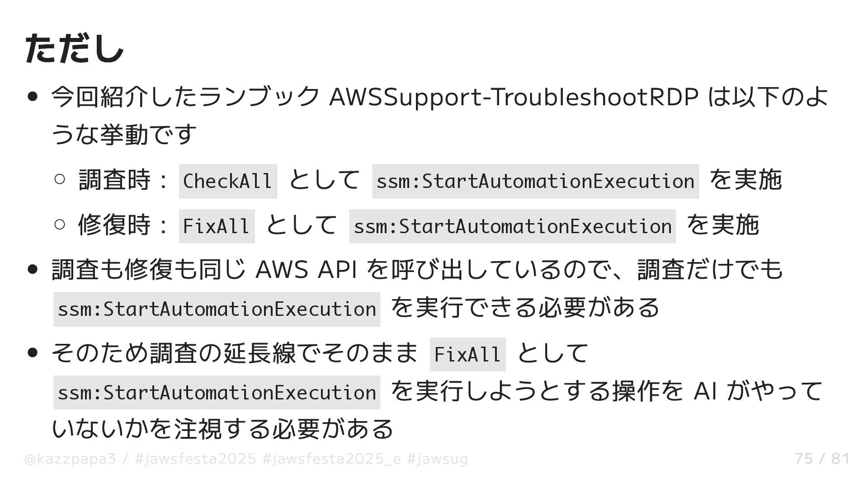This screenshot has width=868, height=488.
Task: Click the text うな挙動です
Action: click(x=124, y=135)
